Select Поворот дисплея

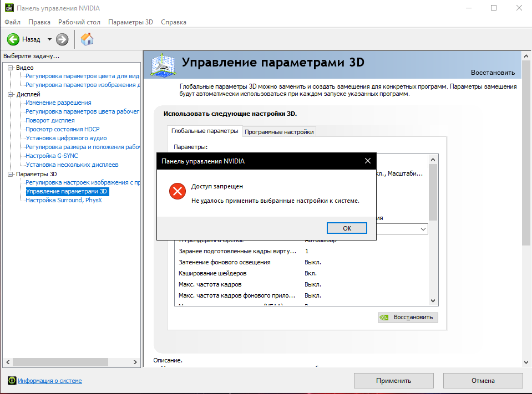pyautogui.click(x=50, y=120)
